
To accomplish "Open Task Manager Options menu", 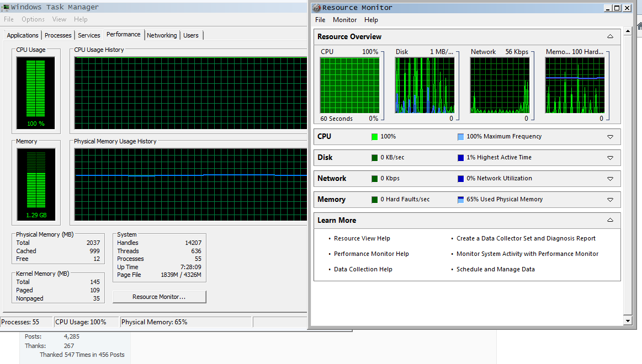I will [x=33, y=19].
